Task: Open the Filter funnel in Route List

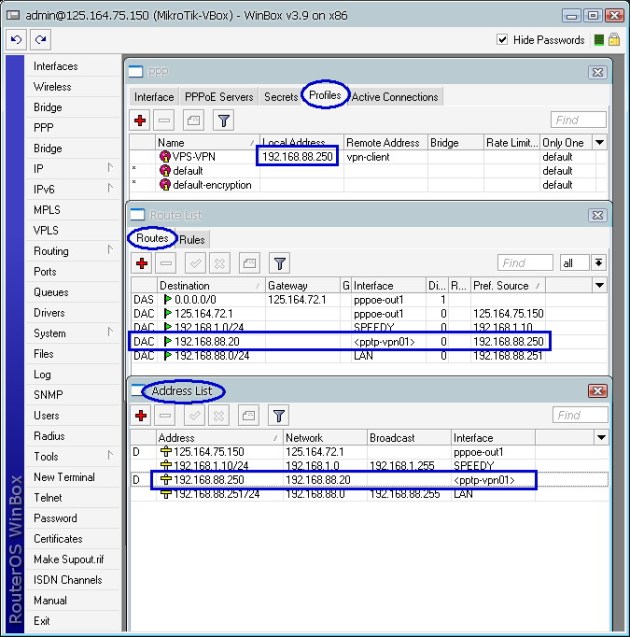Action: 279,263
